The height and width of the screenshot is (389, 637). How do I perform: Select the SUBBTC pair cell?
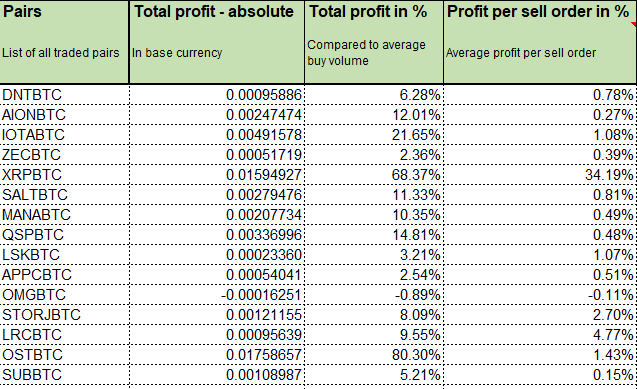65,374
